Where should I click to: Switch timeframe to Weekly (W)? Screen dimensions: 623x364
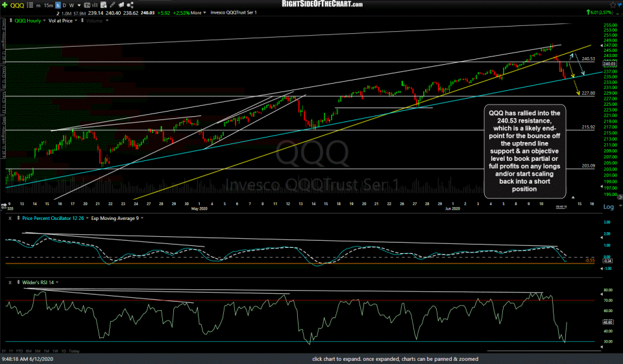point(71,6)
